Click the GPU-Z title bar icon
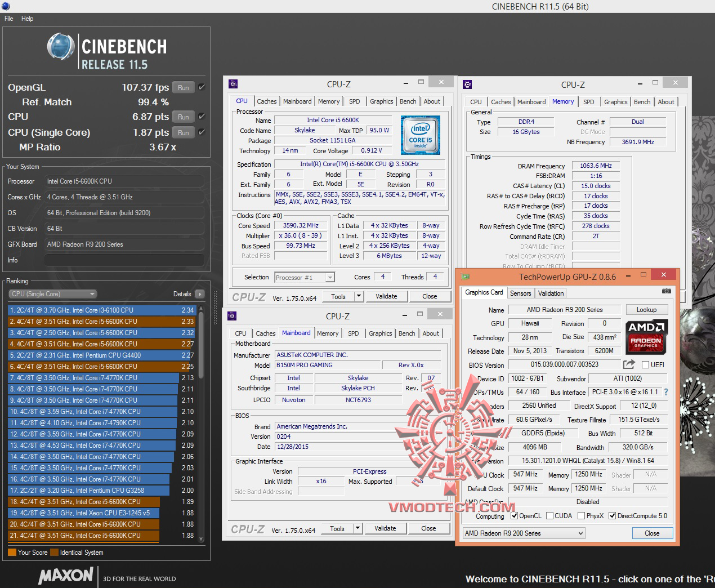 click(466, 277)
